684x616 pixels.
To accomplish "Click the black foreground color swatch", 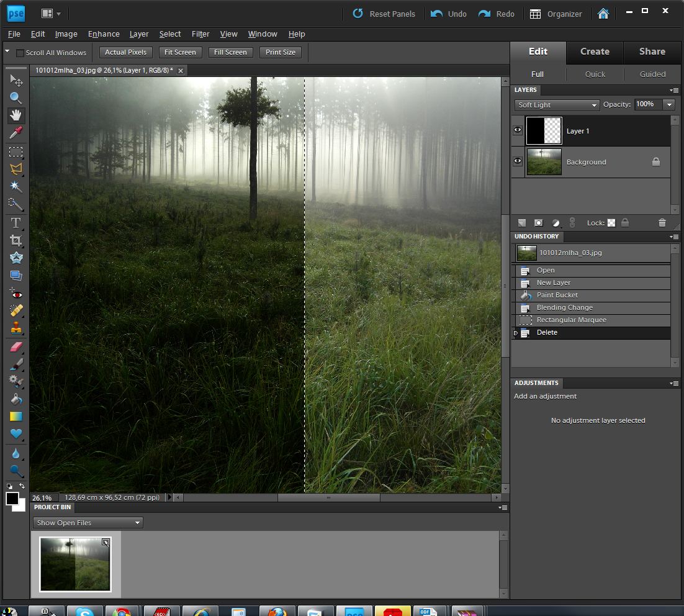I will tap(12, 499).
